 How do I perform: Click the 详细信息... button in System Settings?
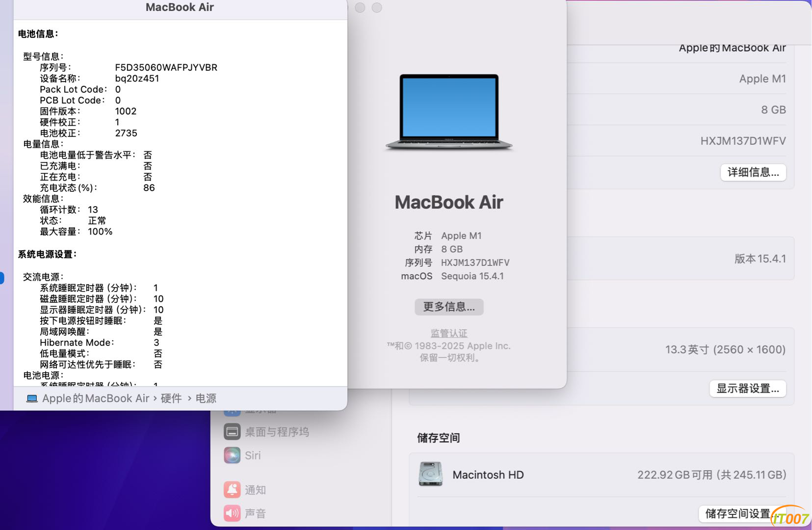coord(753,172)
